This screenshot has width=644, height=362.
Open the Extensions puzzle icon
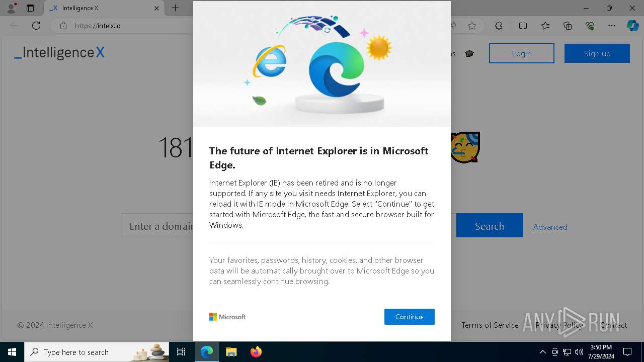pyautogui.click(x=499, y=26)
